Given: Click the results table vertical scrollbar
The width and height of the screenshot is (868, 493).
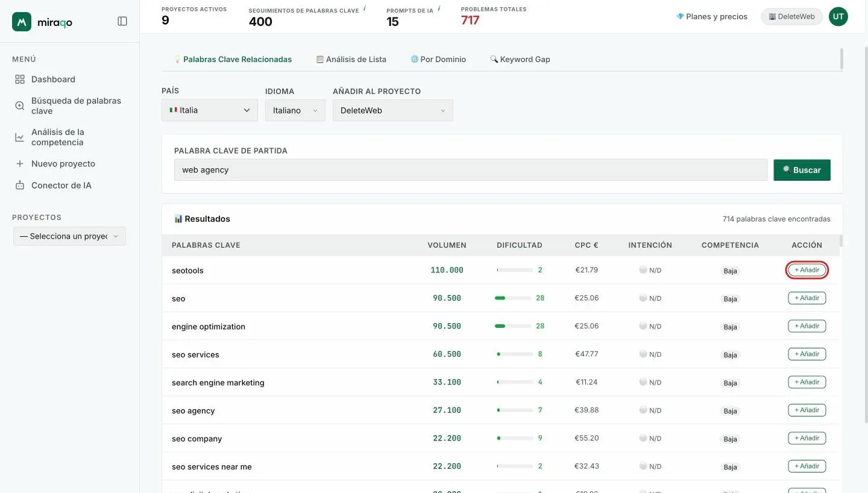Looking at the screenshot, I should tap(841, 241).
